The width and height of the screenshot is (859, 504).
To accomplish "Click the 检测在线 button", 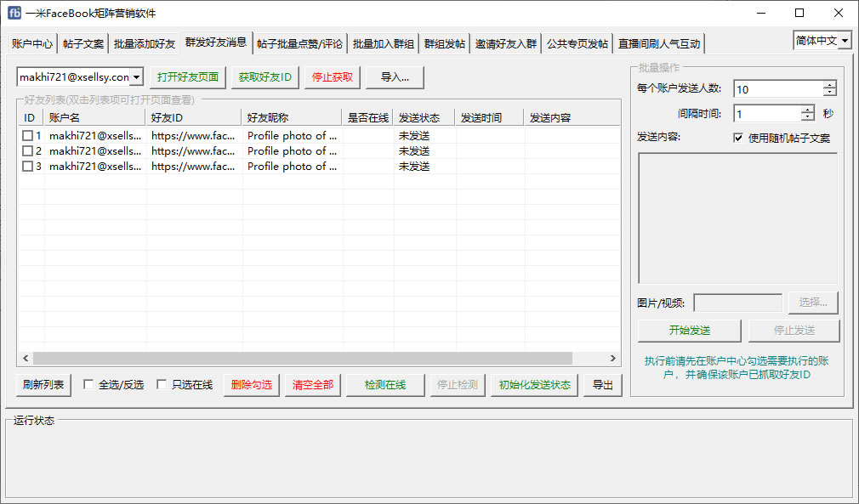I will click(385, 385).
